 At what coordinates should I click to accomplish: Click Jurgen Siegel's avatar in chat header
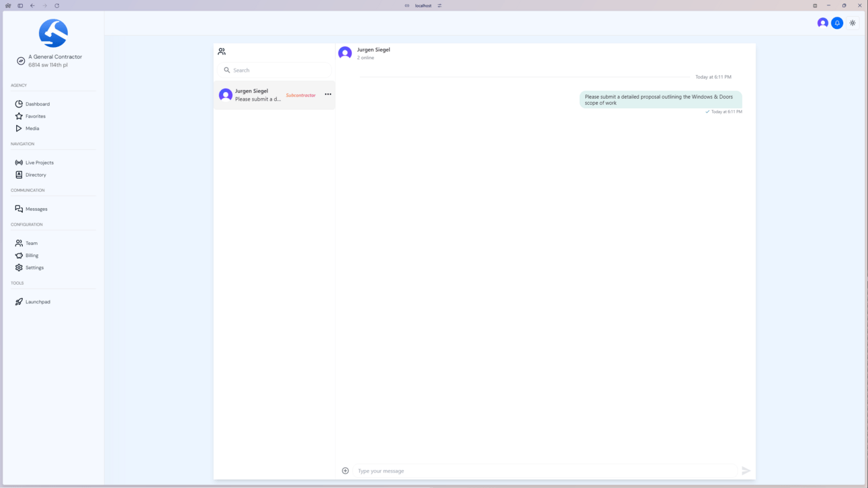pyautogui.click(x=345, y=53)
